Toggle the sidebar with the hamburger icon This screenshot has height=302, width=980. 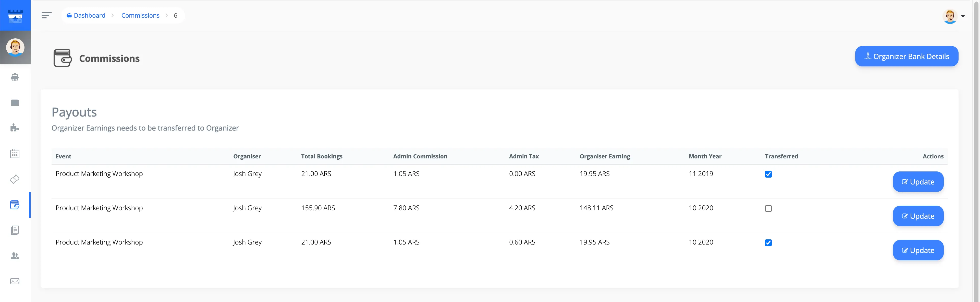pyautogui.click(x=46, y=15)
